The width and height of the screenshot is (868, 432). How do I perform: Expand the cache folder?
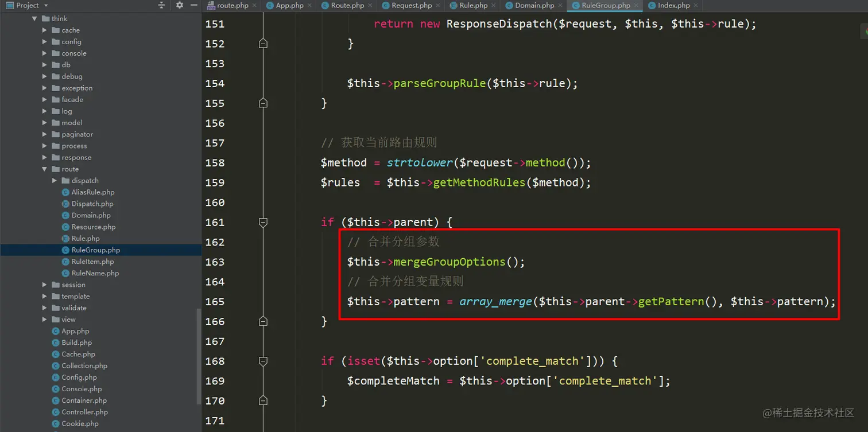coord(45,30)
